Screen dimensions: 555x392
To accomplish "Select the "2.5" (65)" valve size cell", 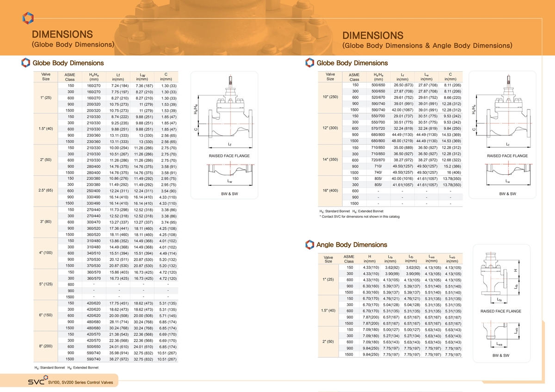I will [46, 190].
